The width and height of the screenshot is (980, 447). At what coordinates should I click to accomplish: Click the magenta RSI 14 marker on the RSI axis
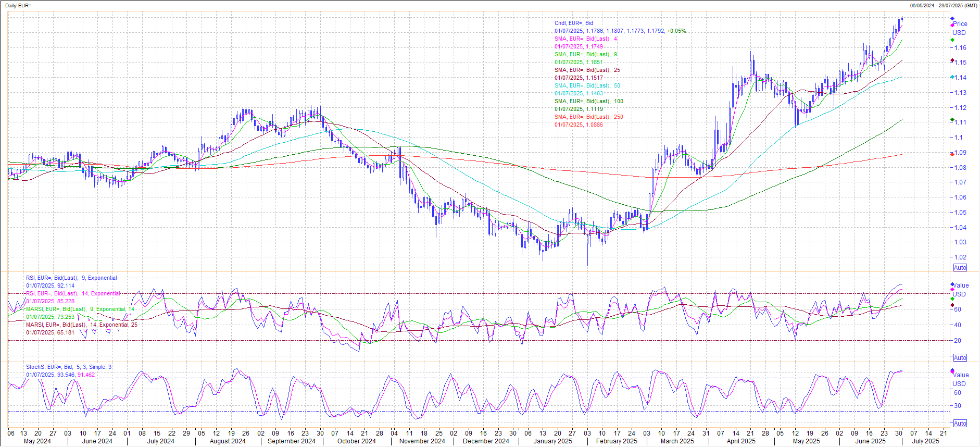[952, 290]
